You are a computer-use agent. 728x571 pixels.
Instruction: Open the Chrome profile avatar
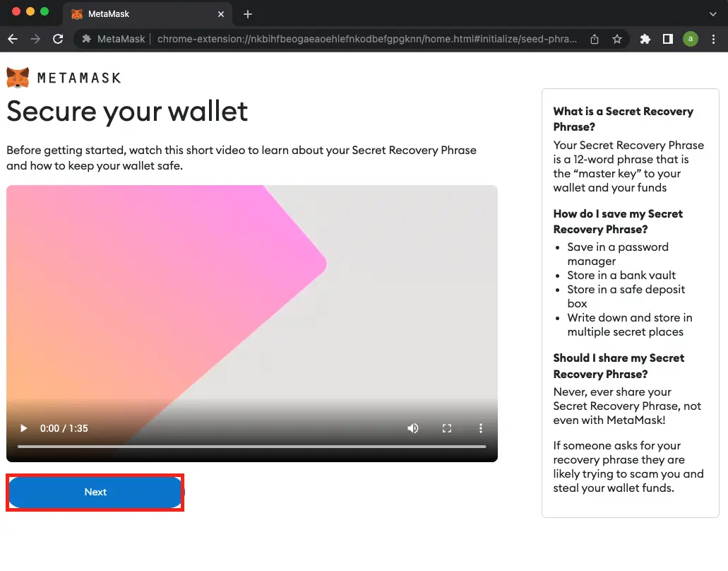691,39
